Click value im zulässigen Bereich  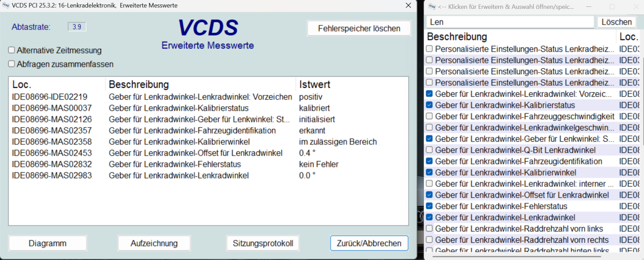point(338,142)
